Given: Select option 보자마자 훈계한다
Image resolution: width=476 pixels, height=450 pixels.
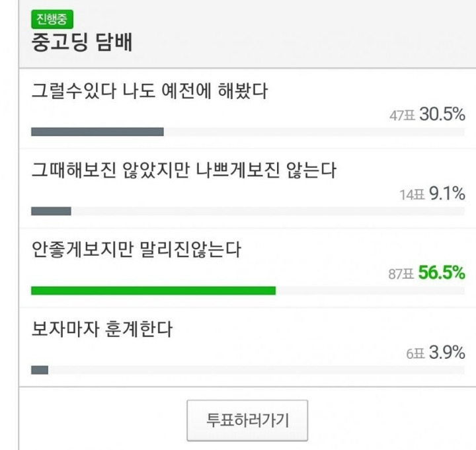Looking at the screenshot, I should tap(102, 329).
